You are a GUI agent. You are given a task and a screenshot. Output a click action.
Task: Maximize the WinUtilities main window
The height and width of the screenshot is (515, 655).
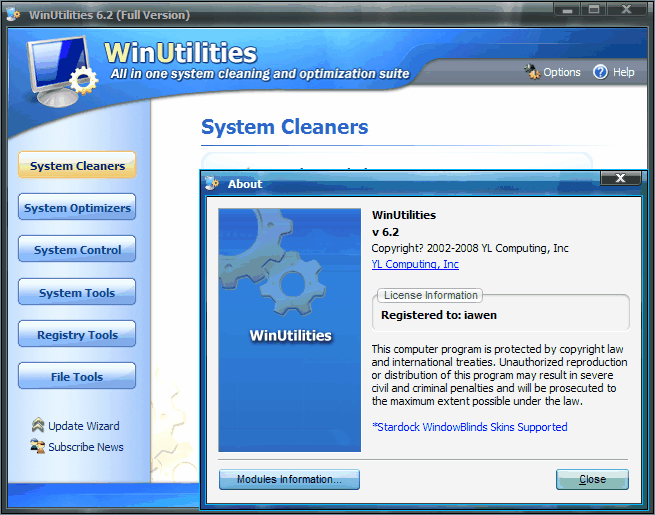click(x=594, y=10)
